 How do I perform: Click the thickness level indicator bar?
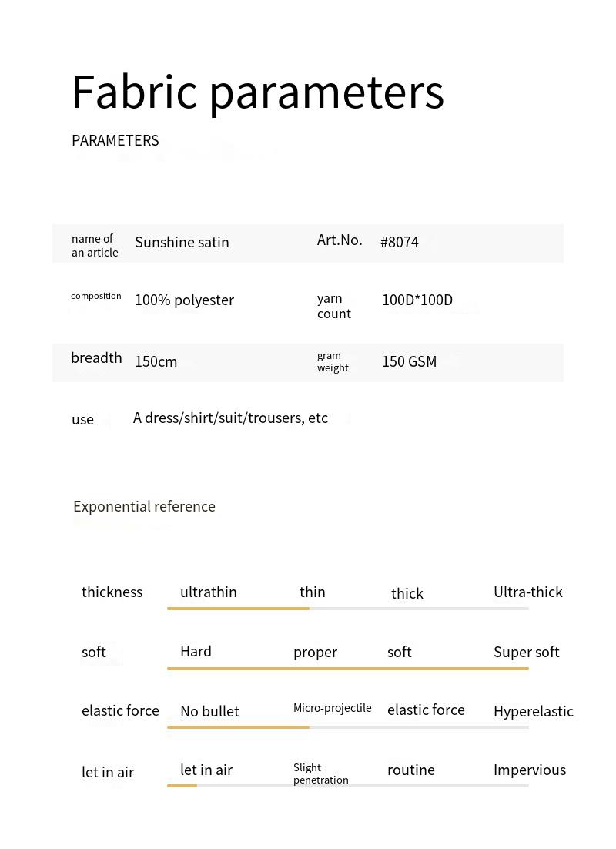click(347, 609)
